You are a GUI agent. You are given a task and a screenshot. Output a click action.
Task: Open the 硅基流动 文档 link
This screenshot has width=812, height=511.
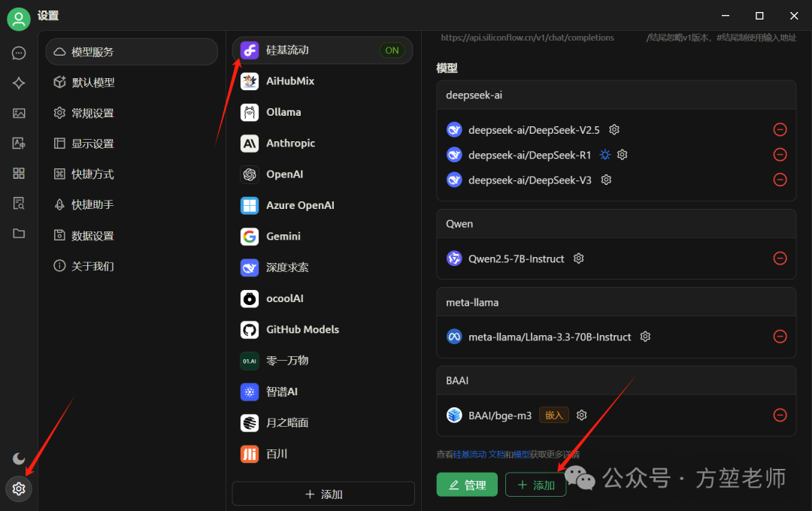(x=479, y=454)
